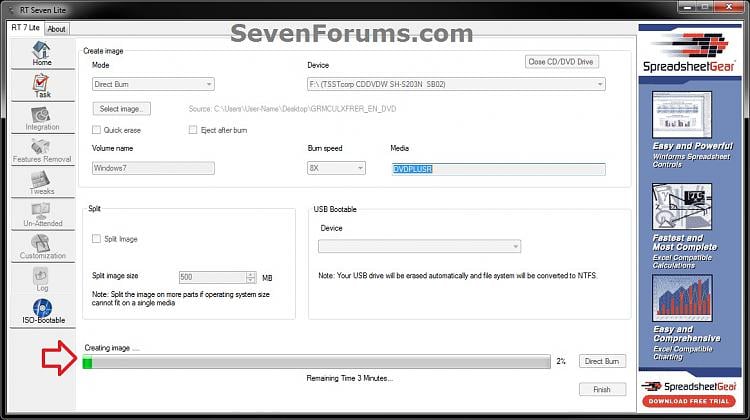The image size is (750, 420).
Task: Click the Download Free Trial ad button
Action: click(x=689, y=401)
